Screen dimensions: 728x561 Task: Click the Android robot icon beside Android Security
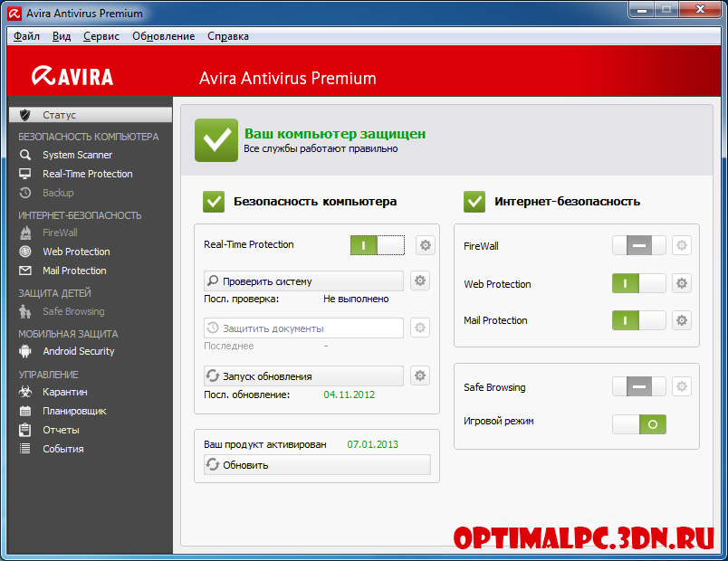pyautogui.click(x=25, y=351)
